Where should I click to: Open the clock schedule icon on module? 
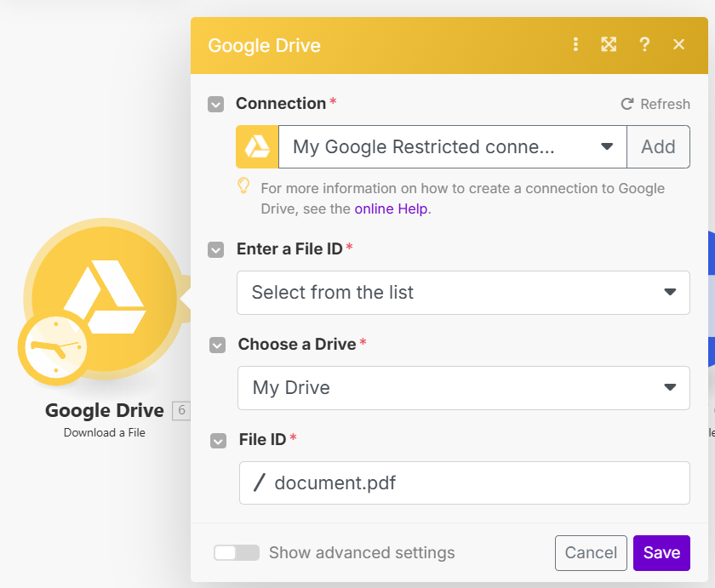pos(55,347)
